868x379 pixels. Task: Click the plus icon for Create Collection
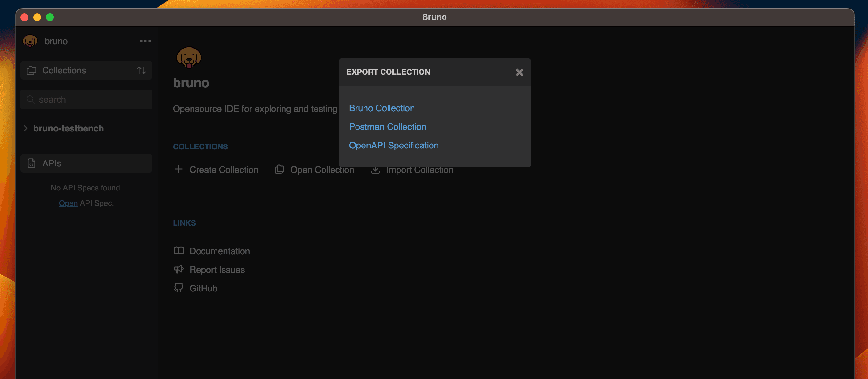[x=179, y=169]
